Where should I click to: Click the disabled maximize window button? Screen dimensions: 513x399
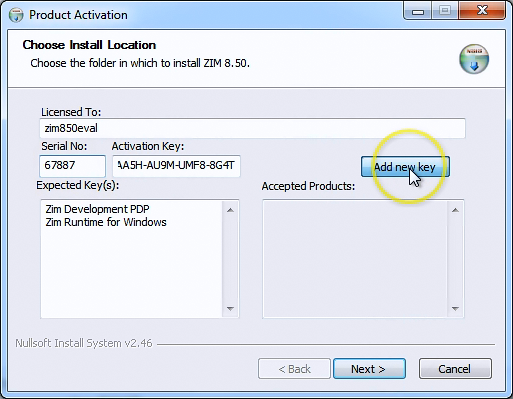(x=445, y=11)
